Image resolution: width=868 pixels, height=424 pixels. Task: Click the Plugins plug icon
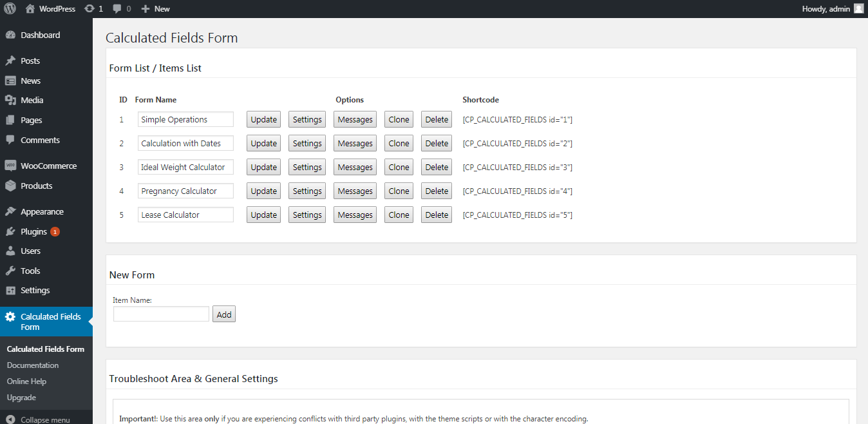[10, 231]
